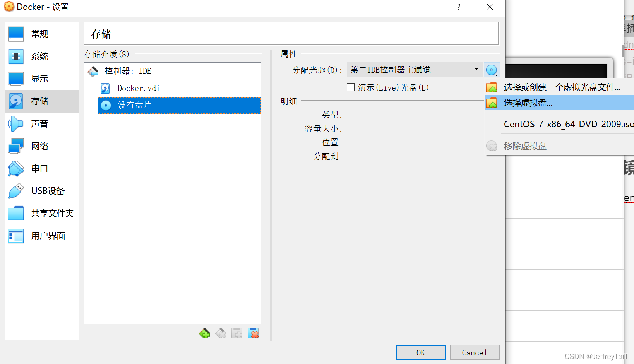Click the 移除虚拟盘 disc icon
634x364 pixels.
point(492,146)
